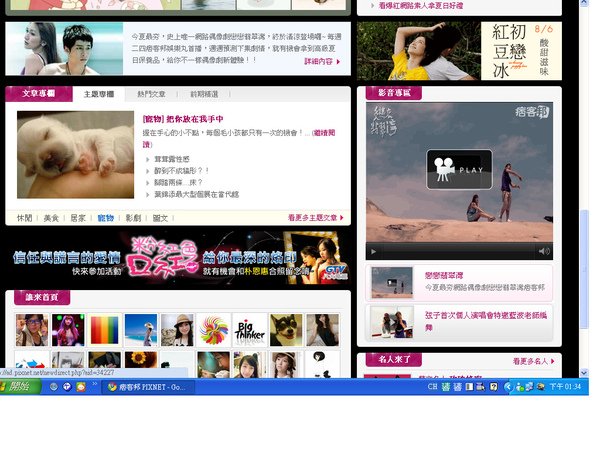This screenshot has height=450, width=600.
Task: Open the girl in straw hat avatar
Action: pos(177,330)
